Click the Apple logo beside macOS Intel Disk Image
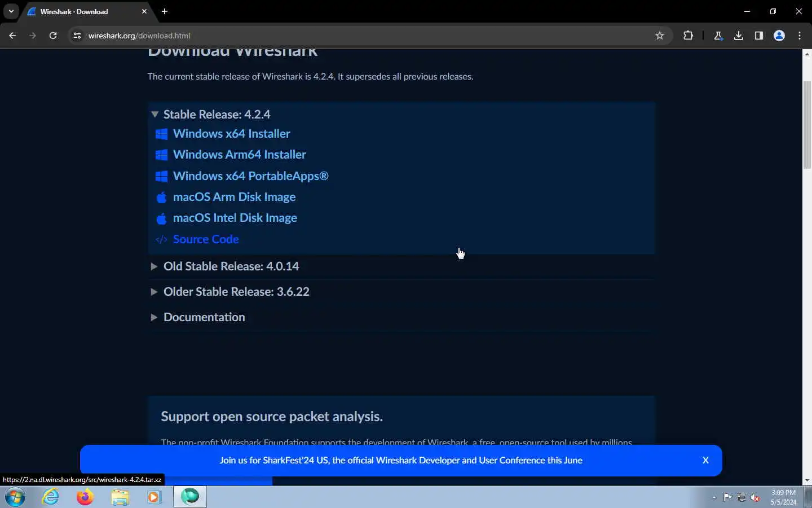The width and height of the screenshot is (812, 508). pyautogui.click(x=161, y=218)
